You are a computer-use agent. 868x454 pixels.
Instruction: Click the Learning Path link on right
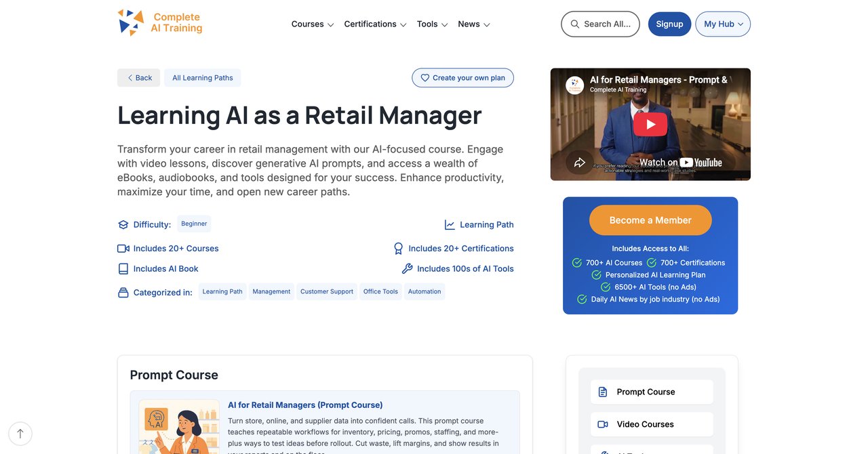click(x=487, y=225)
